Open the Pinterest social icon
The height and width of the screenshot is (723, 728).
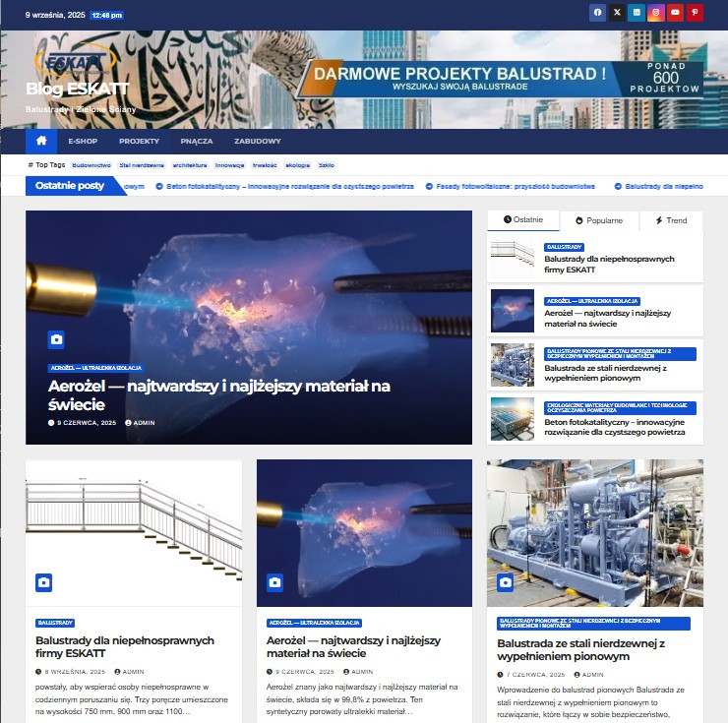pyautogui.click(x=695, y=13)
